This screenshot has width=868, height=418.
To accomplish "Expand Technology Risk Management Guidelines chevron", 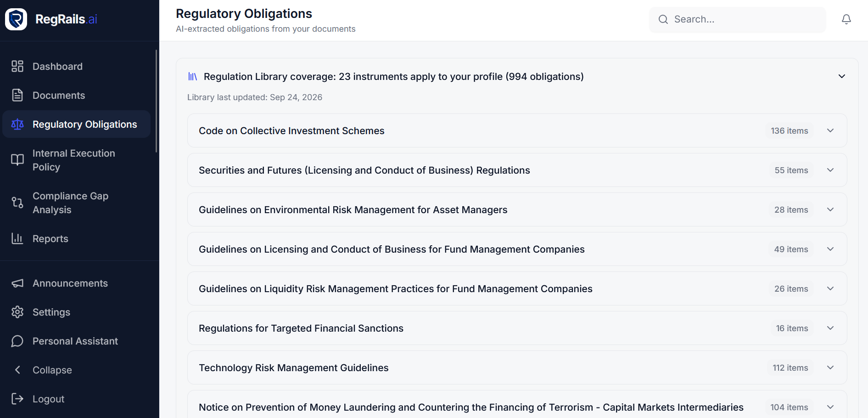I will click(830, 367).
